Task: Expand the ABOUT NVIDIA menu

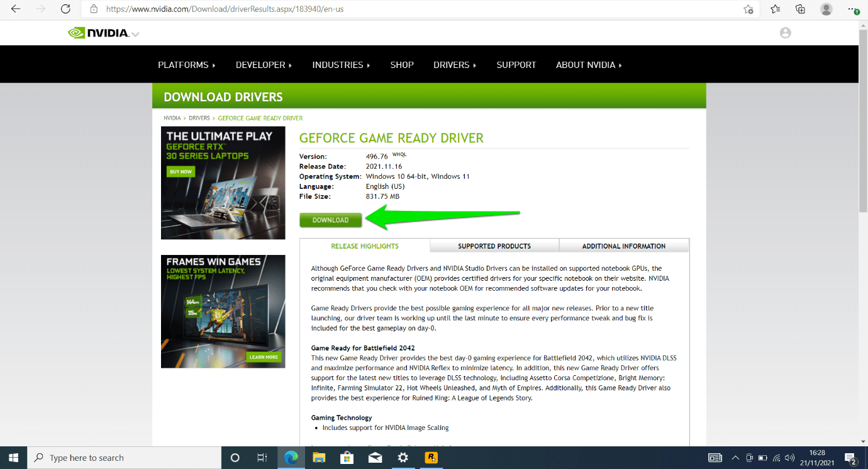Action: pyautogui.click(x=589, y=65)
